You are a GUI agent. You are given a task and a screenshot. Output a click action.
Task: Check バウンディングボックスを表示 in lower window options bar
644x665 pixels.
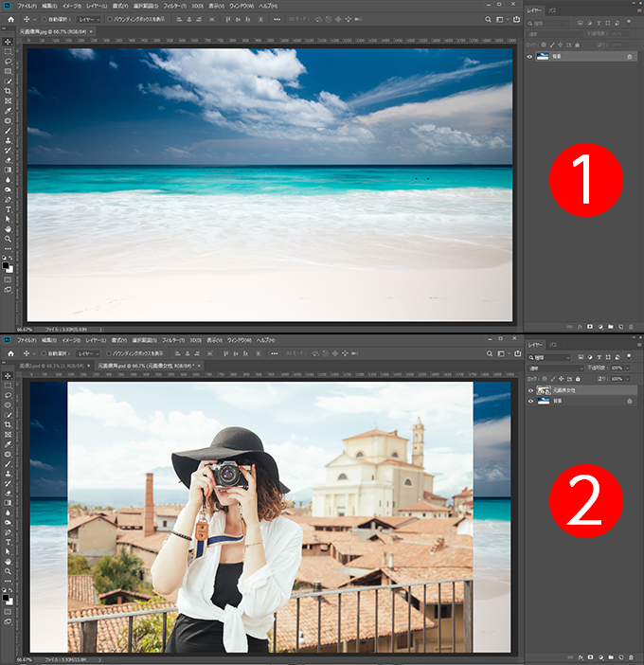[110, 352]
